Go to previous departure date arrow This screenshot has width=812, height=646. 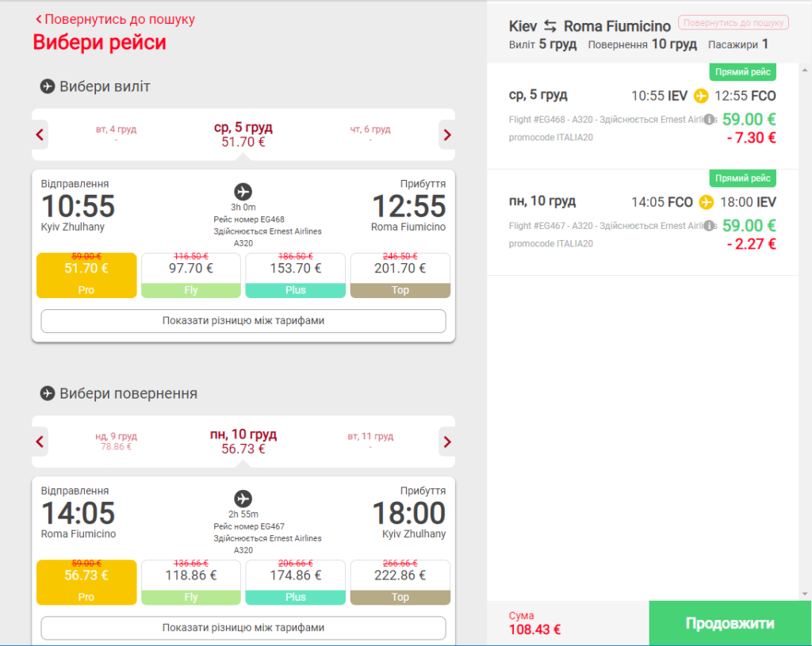(x=40, y=135)
